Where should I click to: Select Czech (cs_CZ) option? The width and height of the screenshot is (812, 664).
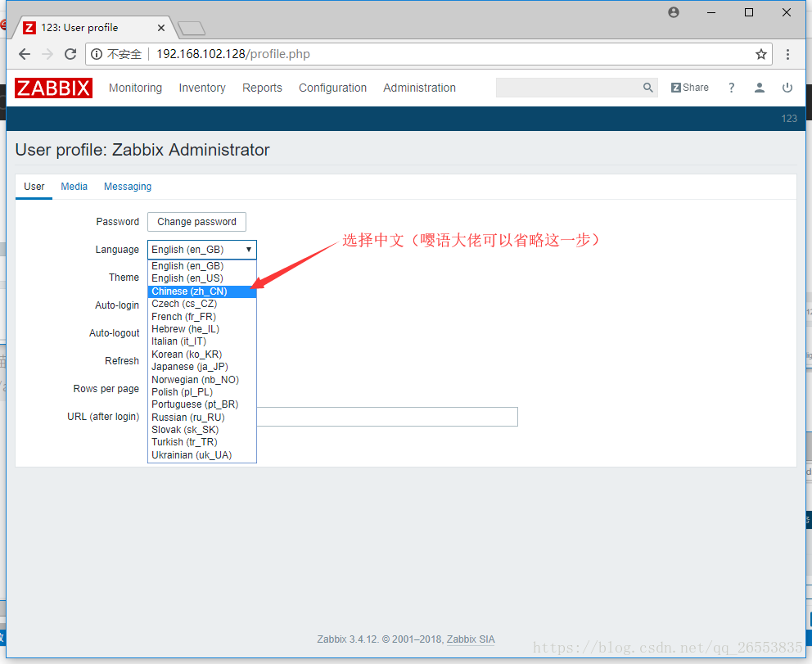202,304
